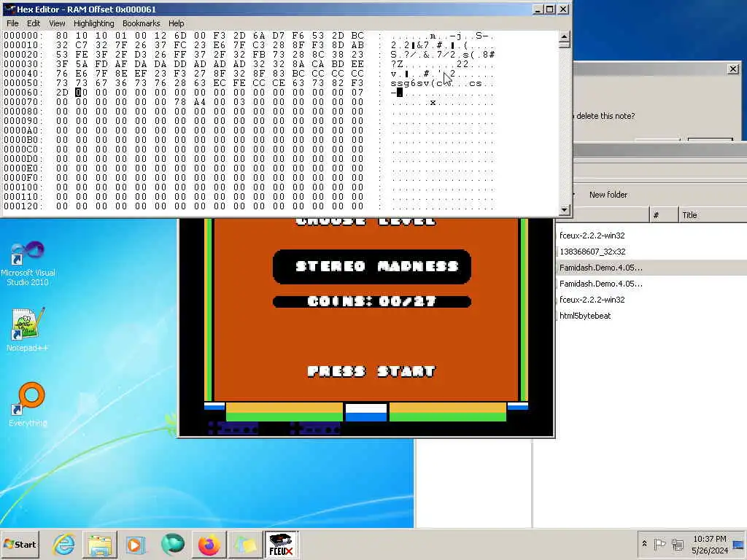Select the first fceux-2.2.2-win32 file entry

(x=592, y=236)
